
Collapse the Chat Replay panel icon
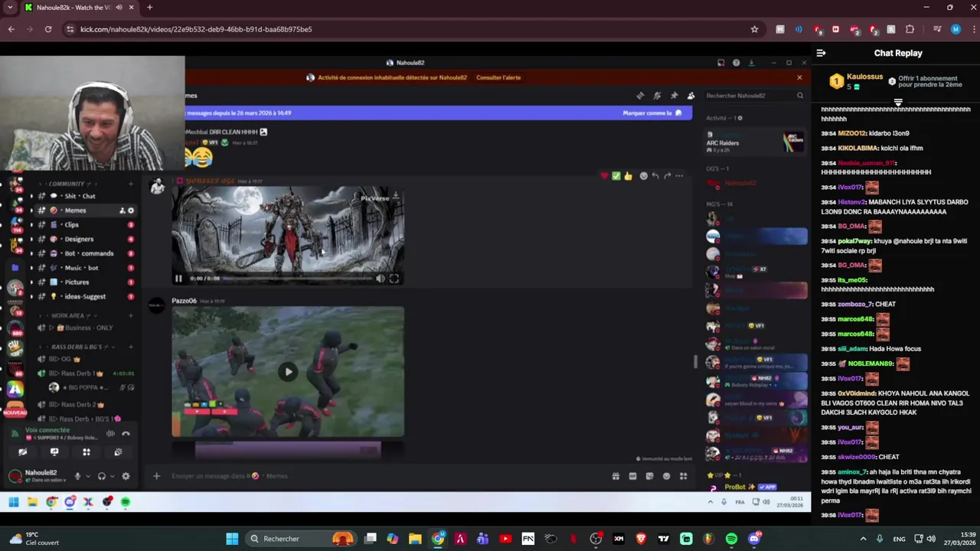point(821,53)
